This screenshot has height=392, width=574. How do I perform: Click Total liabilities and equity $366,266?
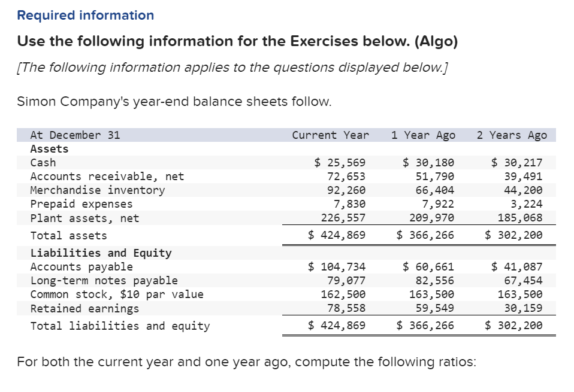(425, 325)
